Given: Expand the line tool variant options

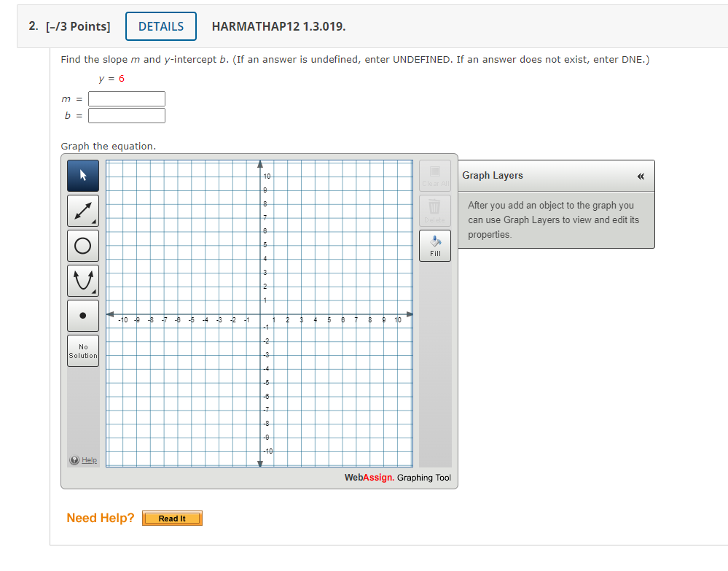Looking at the screenshot, I should 93,221.
